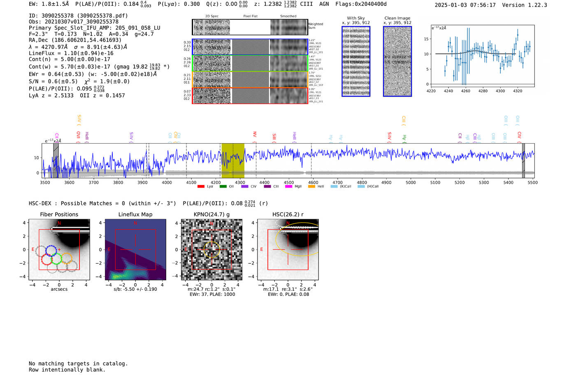Click the red fiber circle in Fiber Positions

pyautogui.click(x=46, y=260)
